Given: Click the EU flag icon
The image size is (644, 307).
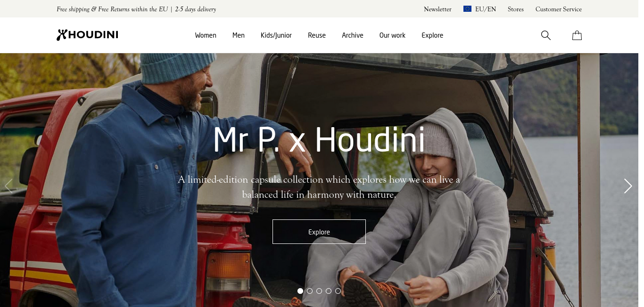Looking at the screenshot, I should coord(467,9).
